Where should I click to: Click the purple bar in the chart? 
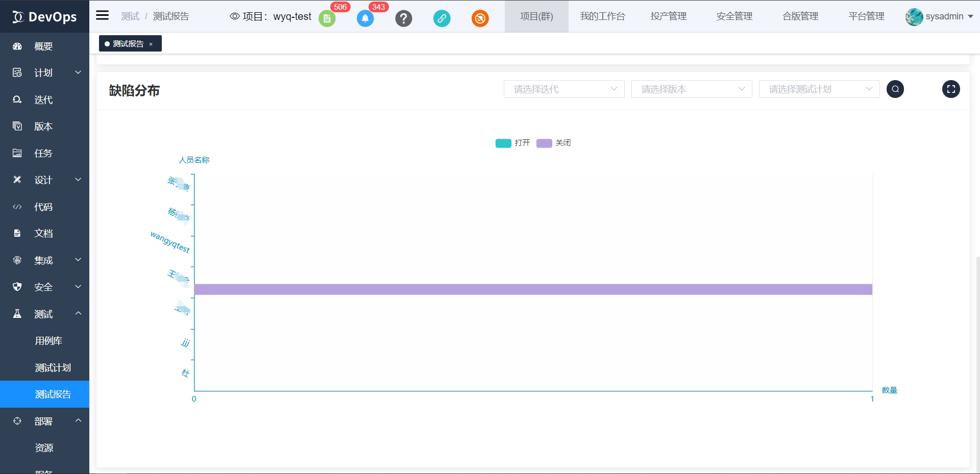click(x=534, y=289)
